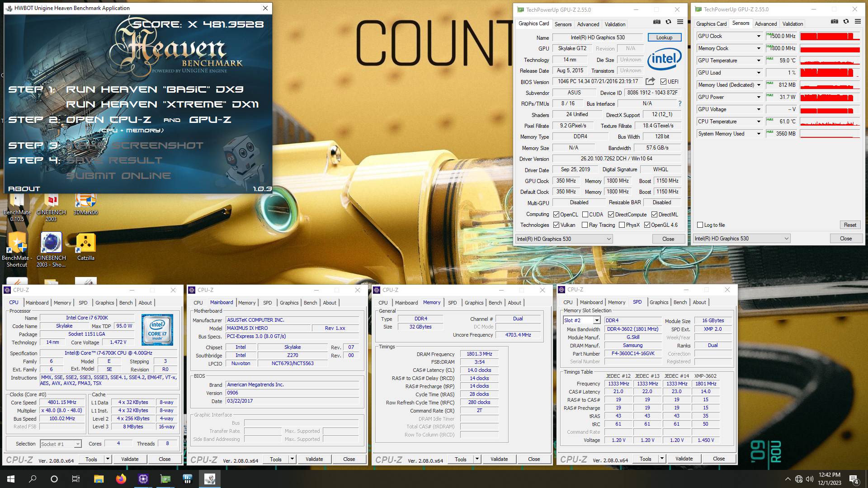Click Run Heaven "Xtreme" DX11
This screenshot has height=488, width=868.
coord(162,104)
